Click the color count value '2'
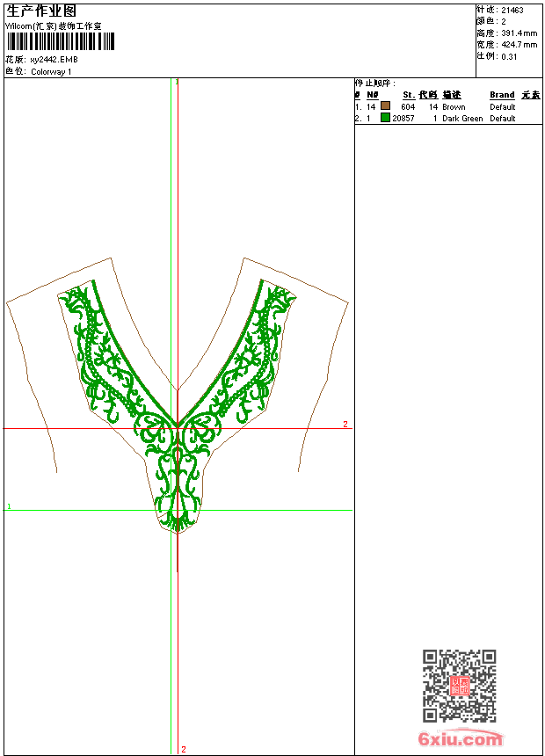 tap(504, 22)
